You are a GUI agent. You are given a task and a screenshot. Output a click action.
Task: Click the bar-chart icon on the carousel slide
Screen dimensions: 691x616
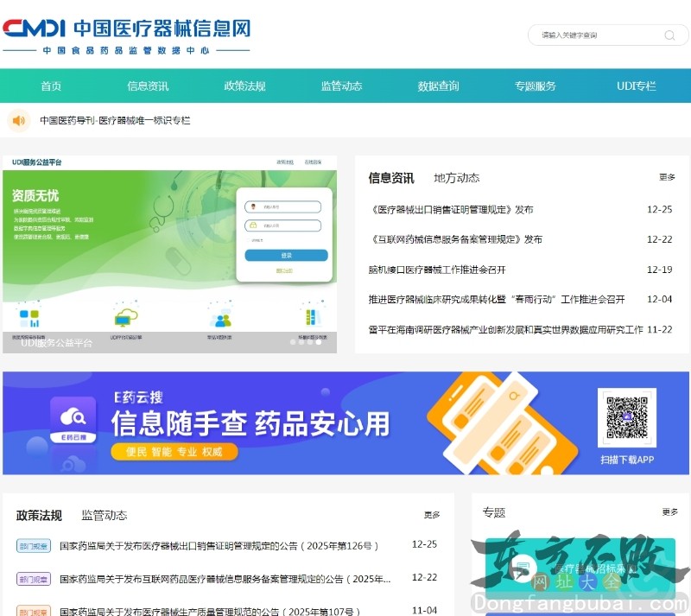(x=30, y=317)
